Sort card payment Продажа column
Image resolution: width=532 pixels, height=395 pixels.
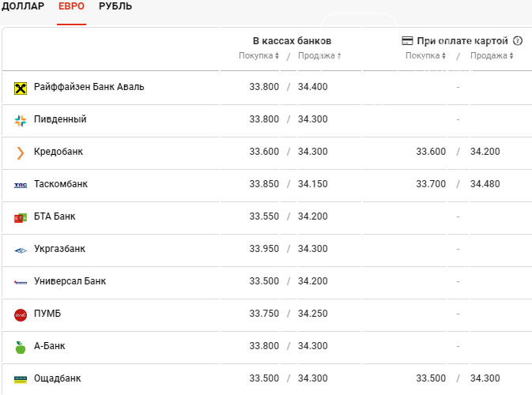pos(492,55)
